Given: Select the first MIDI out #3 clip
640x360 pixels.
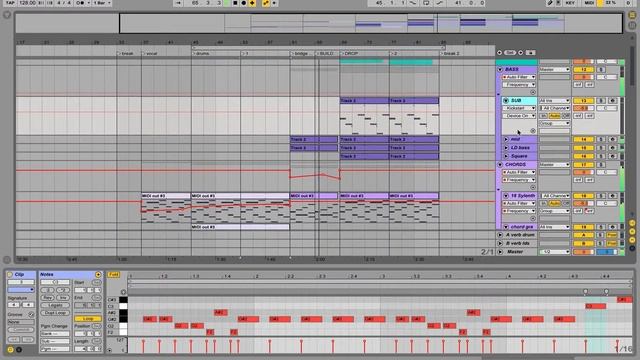Looking at the screenshot, I should click(166, 196).
